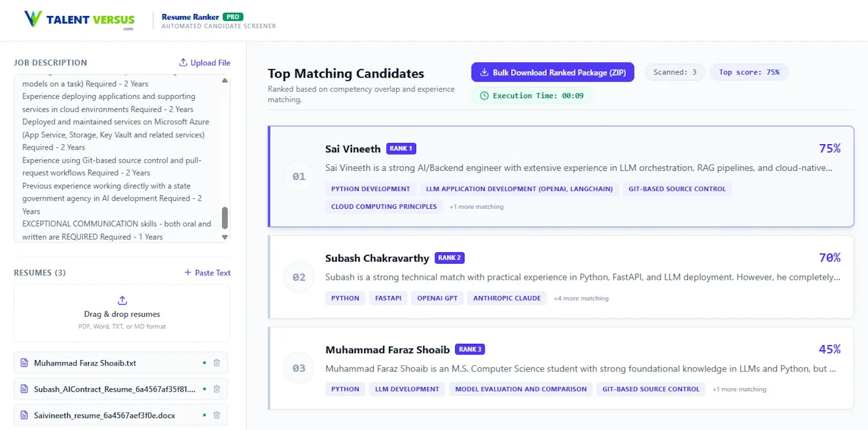Click the Upload File link
868x430 pixels.
(x=205, y=62)
